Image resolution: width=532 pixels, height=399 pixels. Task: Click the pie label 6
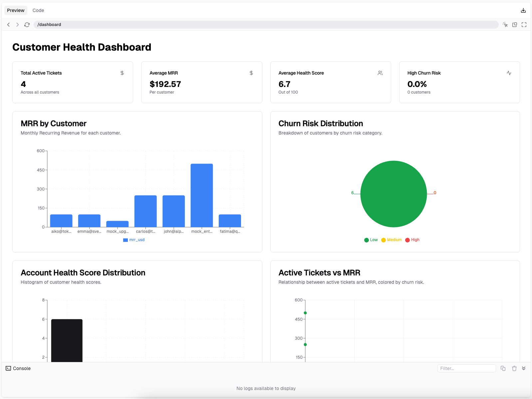tap(352, 193)
